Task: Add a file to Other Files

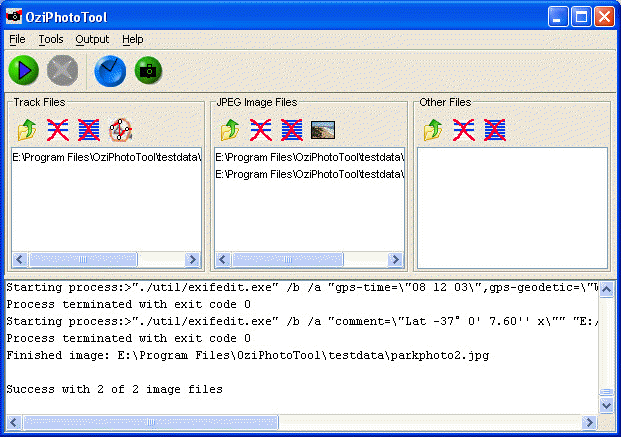Action: (x=433, y=130)
